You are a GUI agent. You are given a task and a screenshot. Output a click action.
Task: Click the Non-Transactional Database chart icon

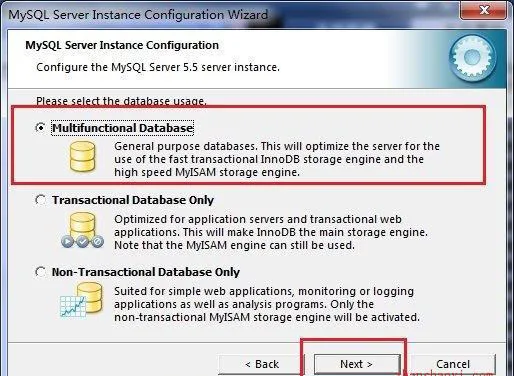click(x=81, y=300)
